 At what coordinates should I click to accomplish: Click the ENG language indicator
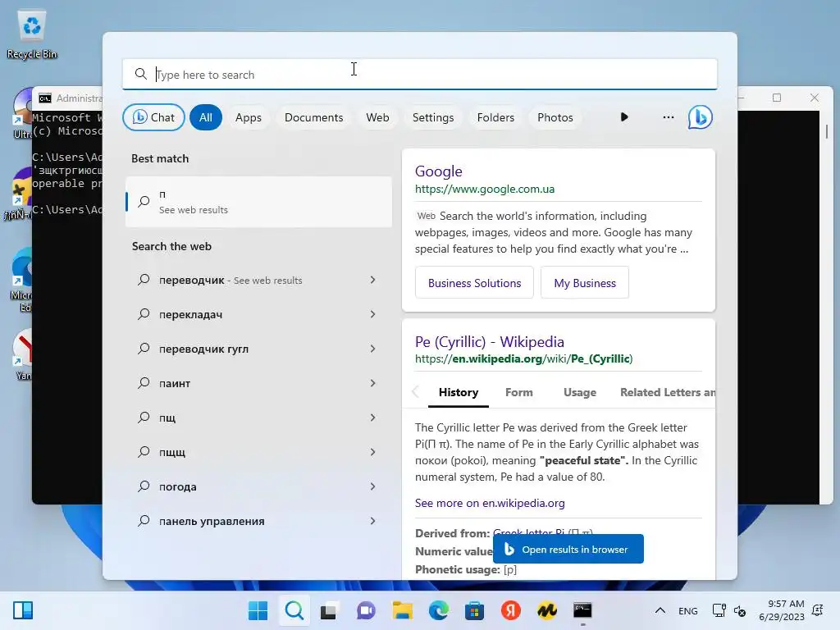pos(688,610)
